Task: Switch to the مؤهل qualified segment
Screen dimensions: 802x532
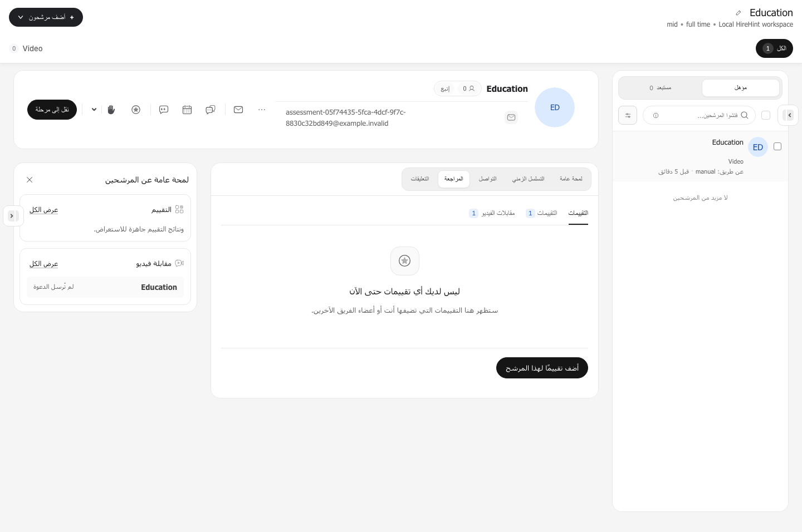Action: tap(741, 88)
